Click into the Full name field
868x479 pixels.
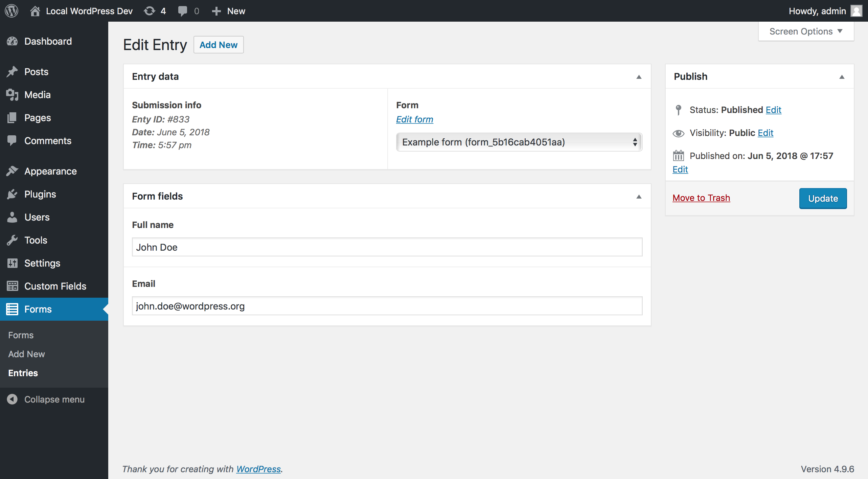tap(387, 247)
